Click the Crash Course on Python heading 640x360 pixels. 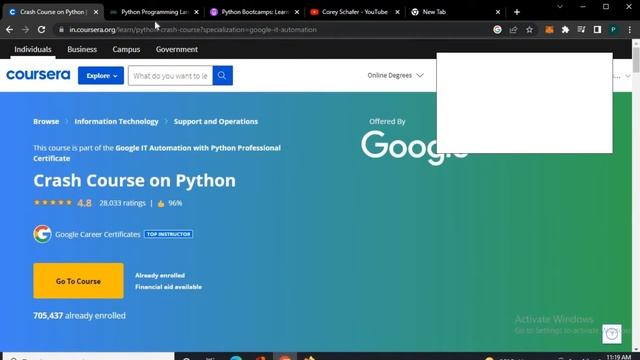point(134,180)
